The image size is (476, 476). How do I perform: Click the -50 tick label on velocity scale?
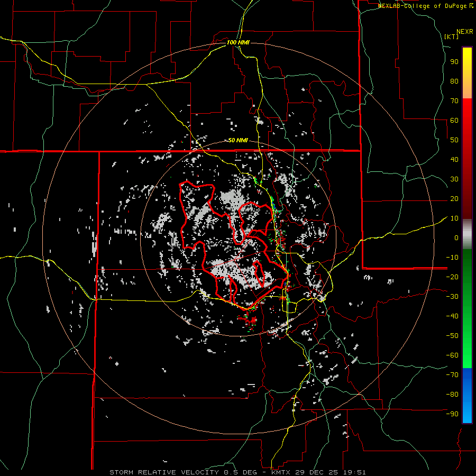pyautogui.click(x=452, y=336)
